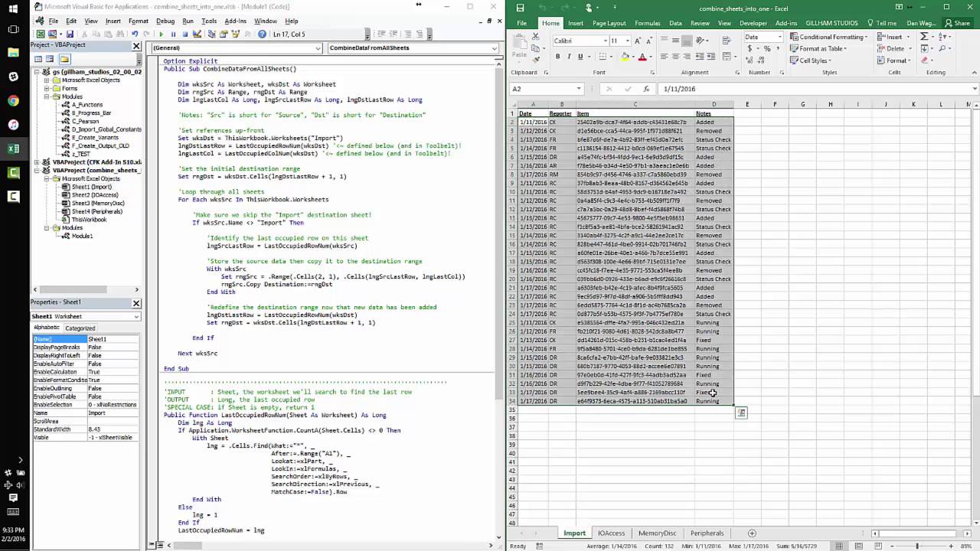
Task: Toggle Underline formatting in the Font group
Action: click(580, 56)
